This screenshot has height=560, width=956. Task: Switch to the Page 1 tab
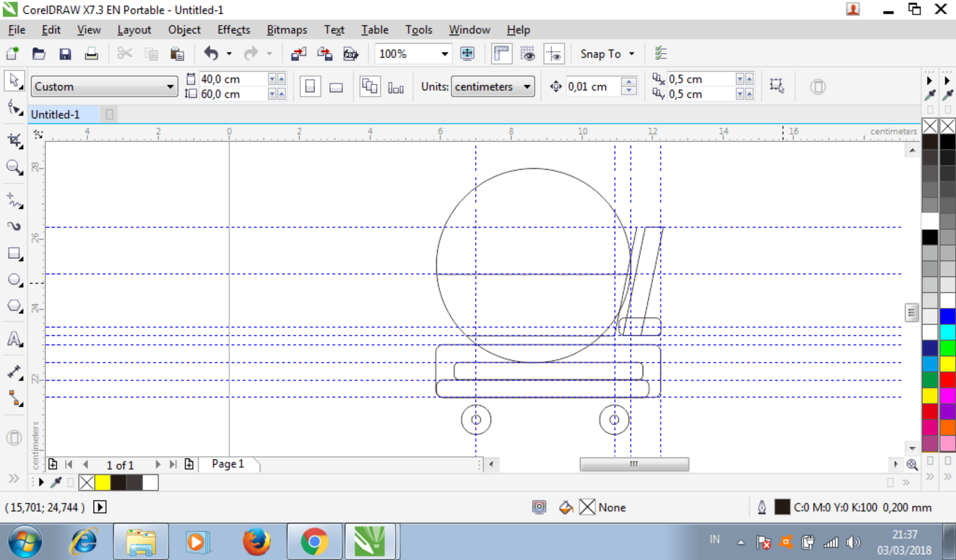tap(228, 464)
